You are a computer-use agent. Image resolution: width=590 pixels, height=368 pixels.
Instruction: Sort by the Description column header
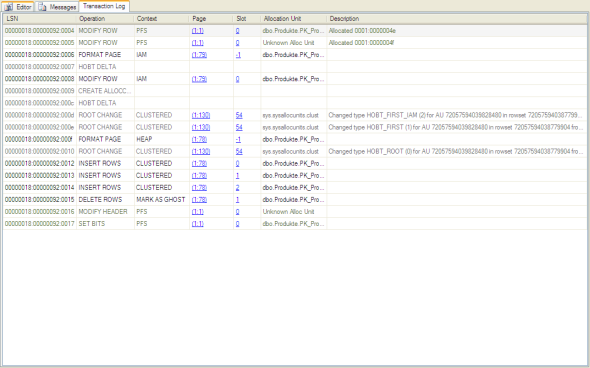[x=456, y=18]
